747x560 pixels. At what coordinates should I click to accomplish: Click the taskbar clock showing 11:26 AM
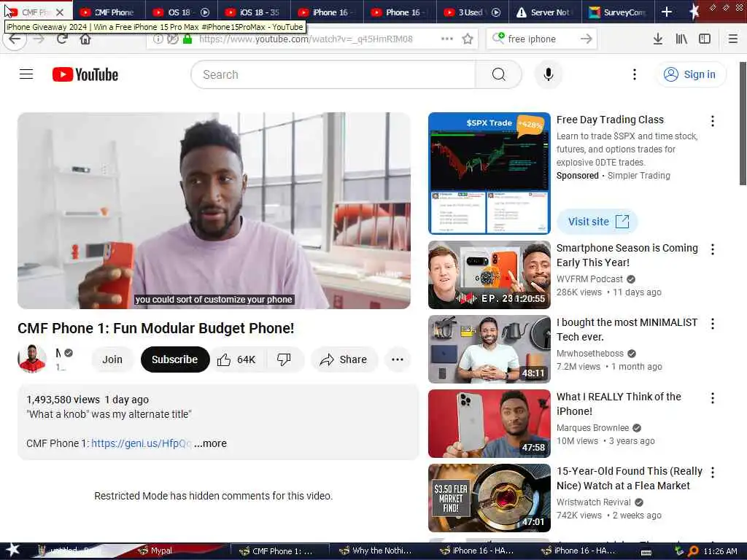(720, 551)
